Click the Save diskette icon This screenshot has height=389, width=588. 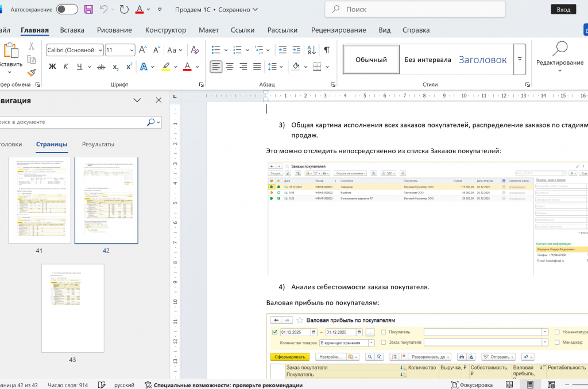pyautogui.click(x=88, y=9)
